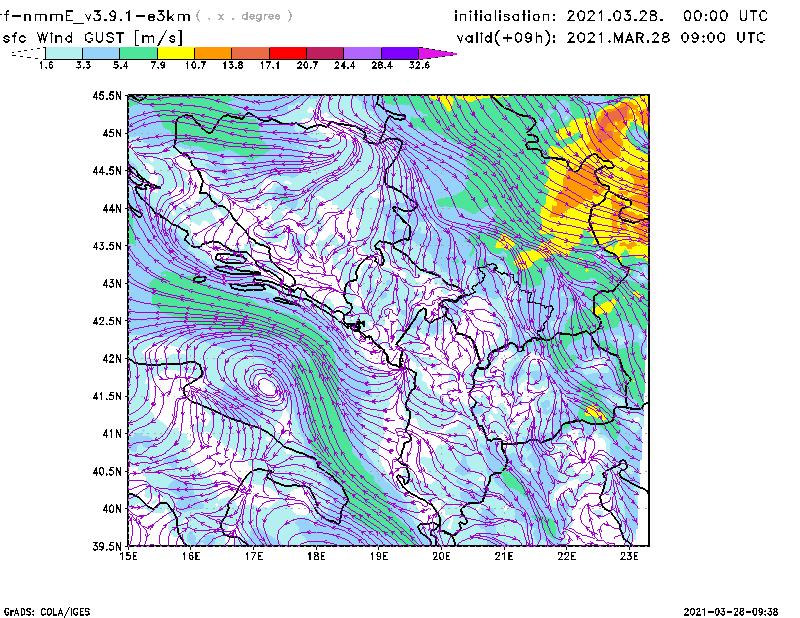Screen dimensions: 800x618
Task: Click the legend value "5.4"
Action: coord(120,65)
